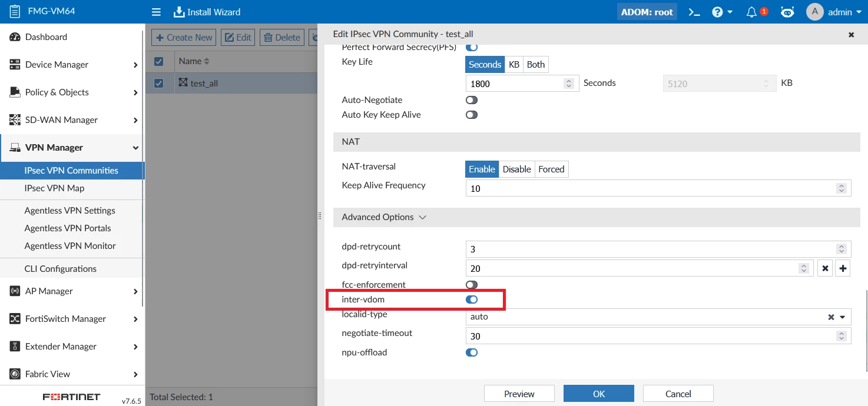Click the Fabric View sidebar icon
The width and height of the screenshot is (868, 406).
pyautogui.click(x=15, y=374)
